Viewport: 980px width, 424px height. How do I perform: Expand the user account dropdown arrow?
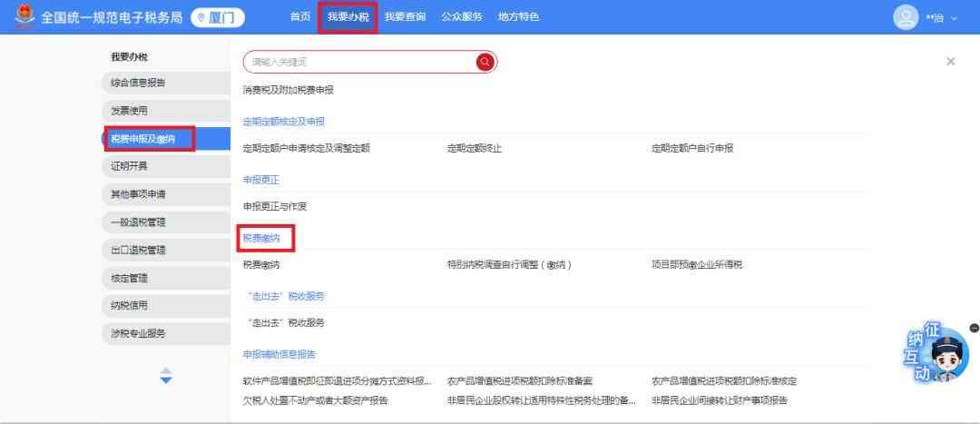(954, 18)
